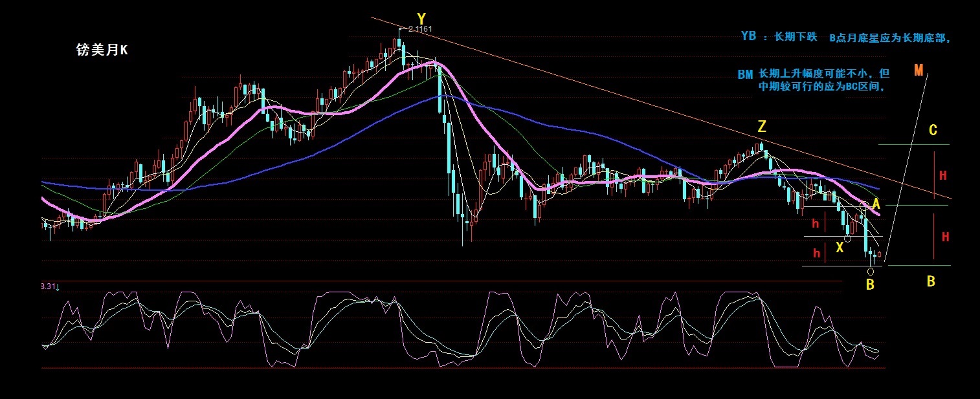This screenshot has height=399, width=980.
Task: Click the yellow Y peak label
Action: [x=421, y=18]
